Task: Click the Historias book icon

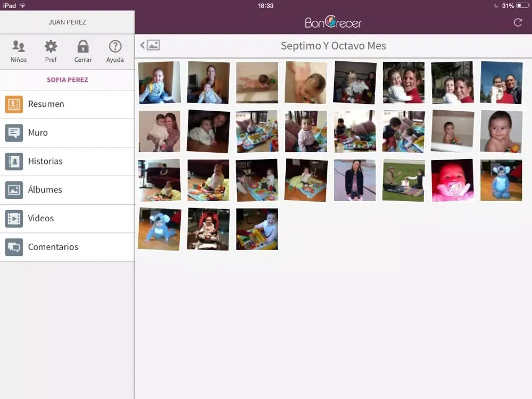Action: (14, 161)
